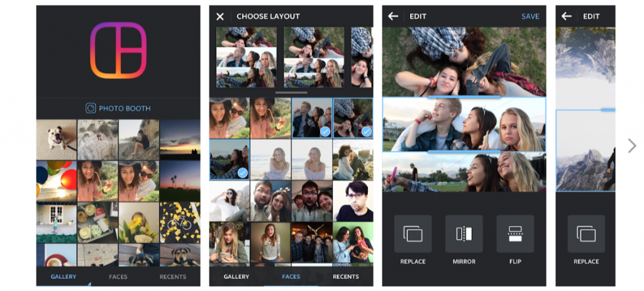
Task: Click the CHOOSE LAYOUT title text
Action: [x=268, y=16]
